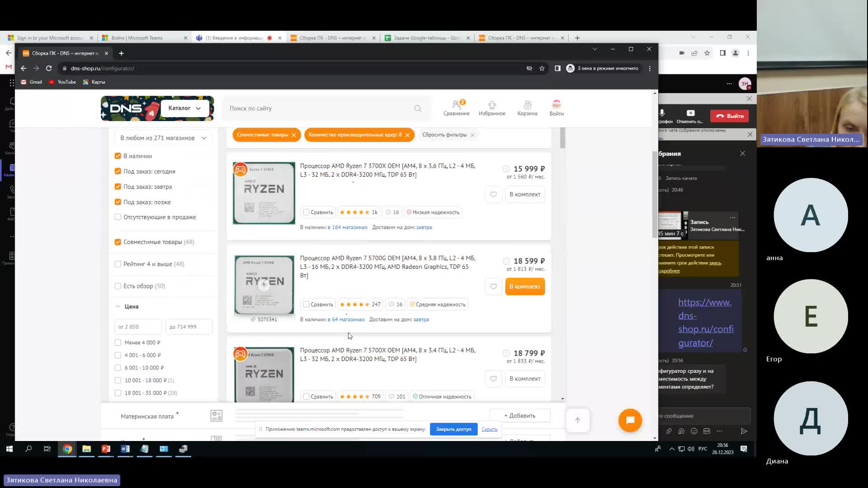Open tab search chevron in incognito window
This screenshot has width=868, height=488.
pos(594,49)
